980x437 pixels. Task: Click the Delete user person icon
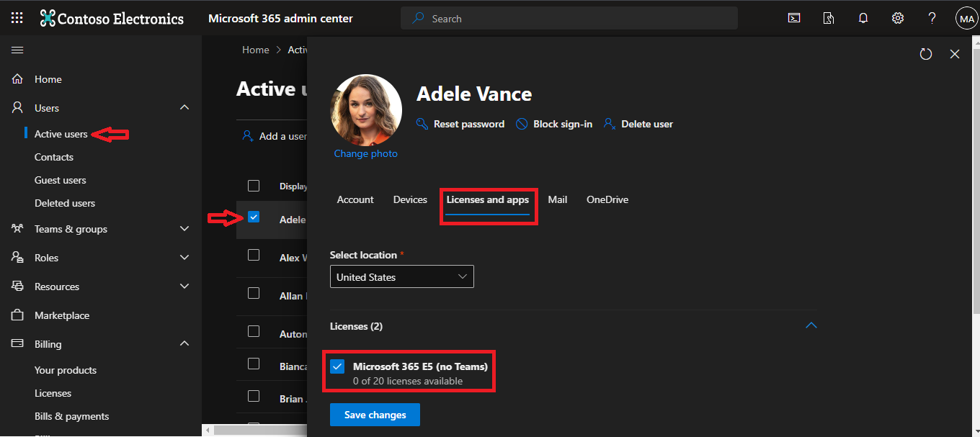pos(610,124)
